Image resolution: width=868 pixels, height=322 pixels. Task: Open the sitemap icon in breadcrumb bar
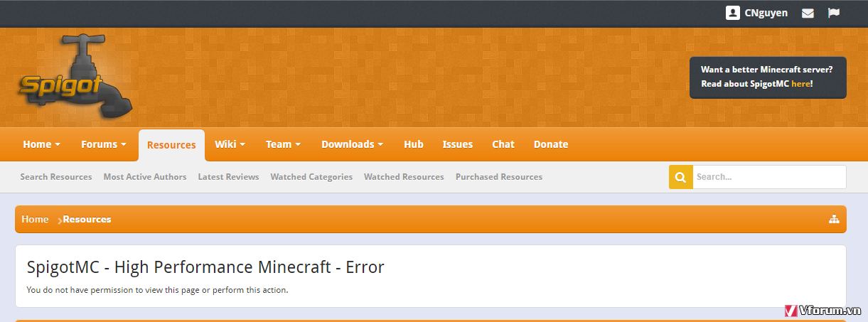[834, 219]
